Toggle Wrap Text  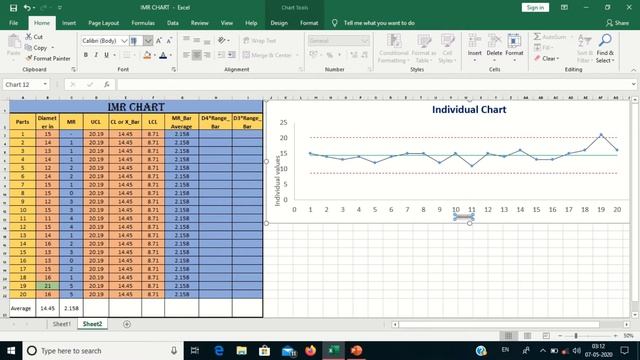coord(259,40)
